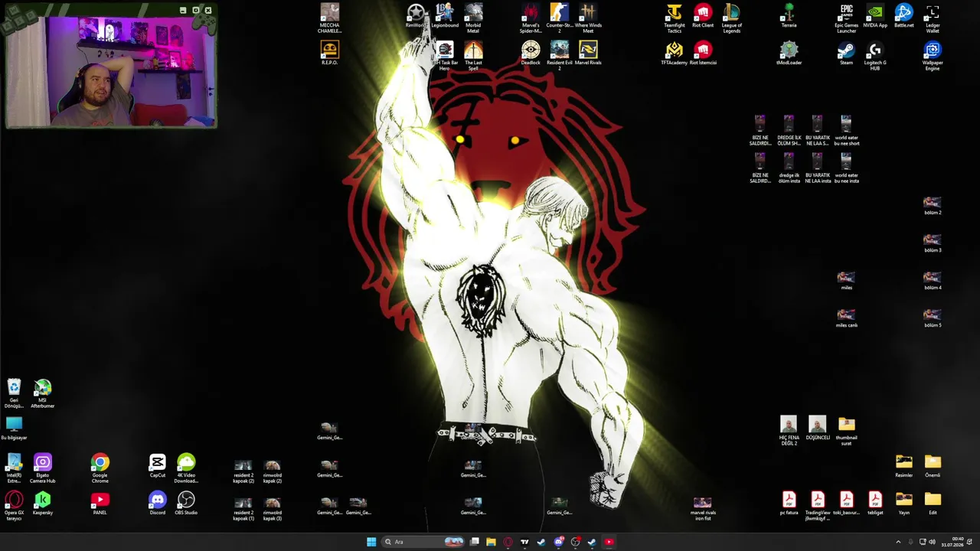This screenshot has width=980, height=551.
Task: Click the PANEL YouTube shortcut
Action: 100,504
